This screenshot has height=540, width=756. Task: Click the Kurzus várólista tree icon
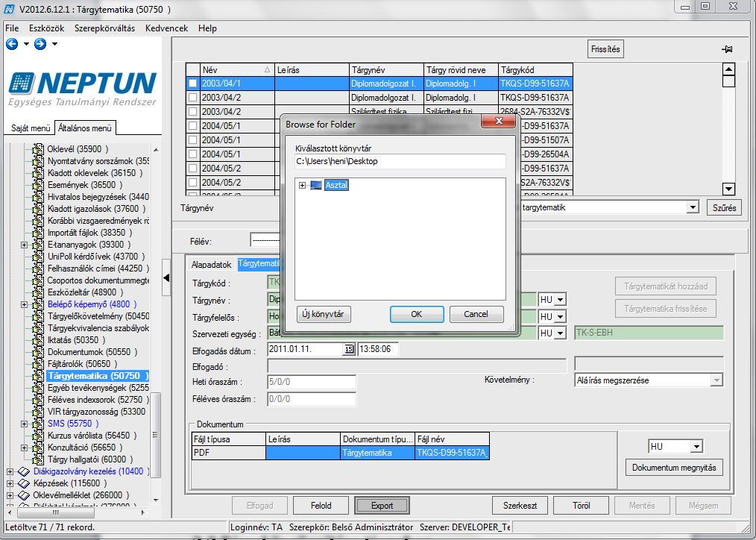pyautogui.click(x=37, y=436)
